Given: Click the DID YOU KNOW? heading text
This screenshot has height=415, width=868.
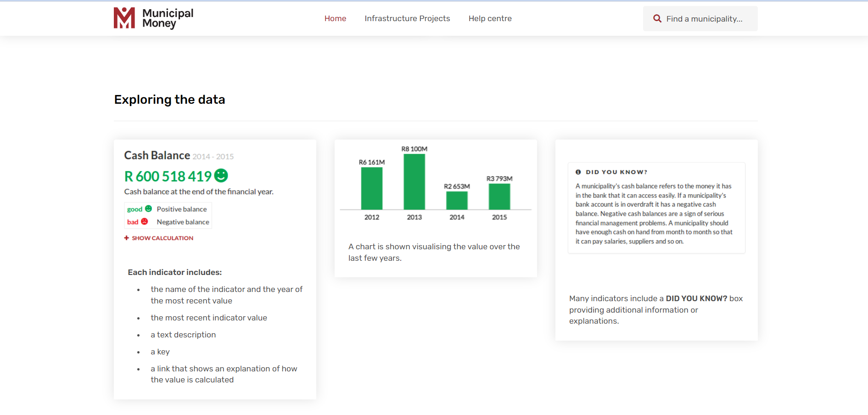Looking at the screenshot, I should click(x=616, y=172).
